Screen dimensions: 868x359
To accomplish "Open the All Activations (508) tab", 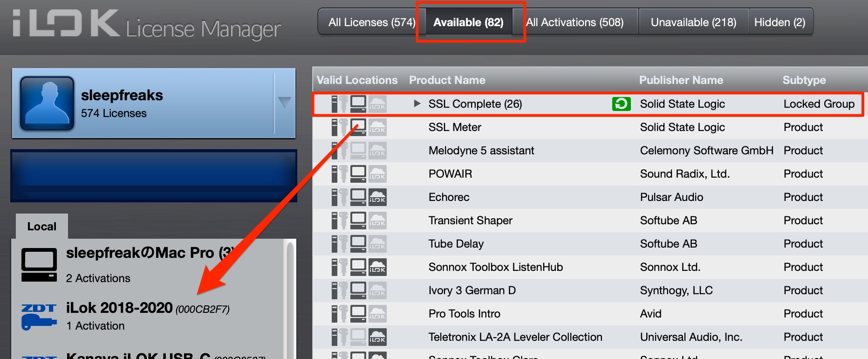I will point(574,22).
